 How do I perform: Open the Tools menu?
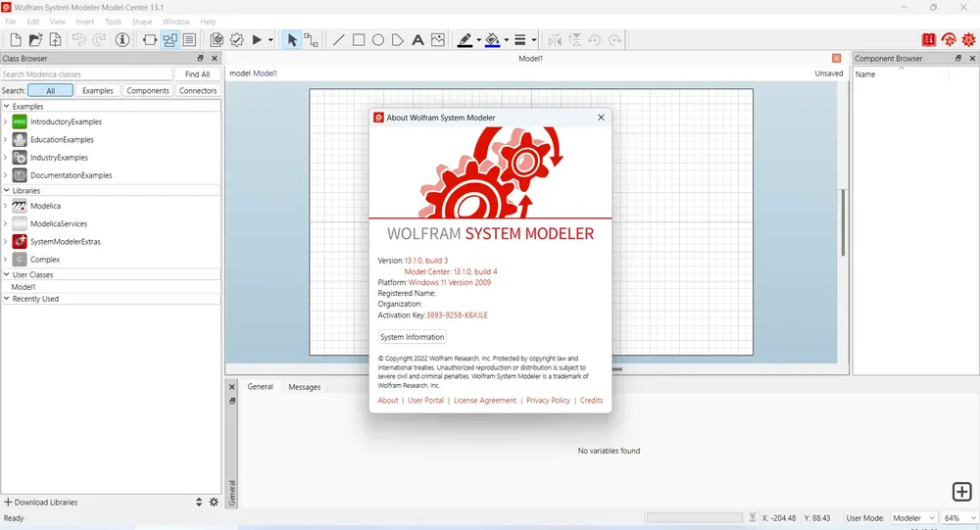pyautogui.click(x=113, y=22)
